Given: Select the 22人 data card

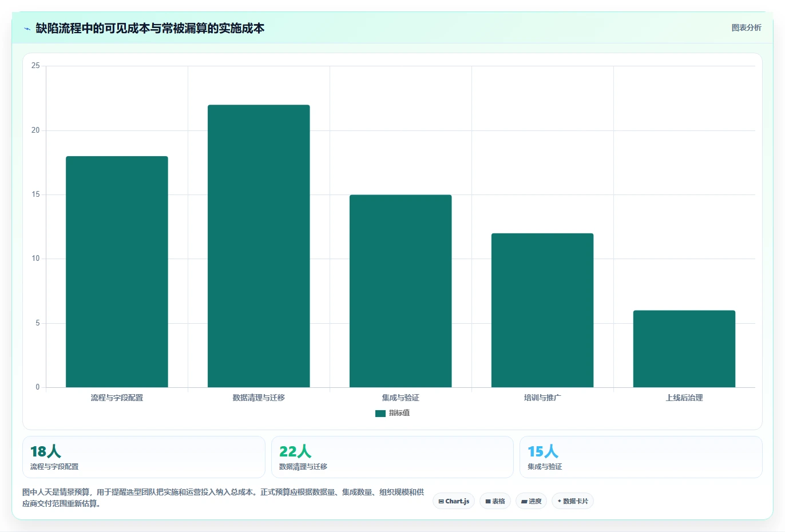Looking at the screenshot, I should (392, 457).
